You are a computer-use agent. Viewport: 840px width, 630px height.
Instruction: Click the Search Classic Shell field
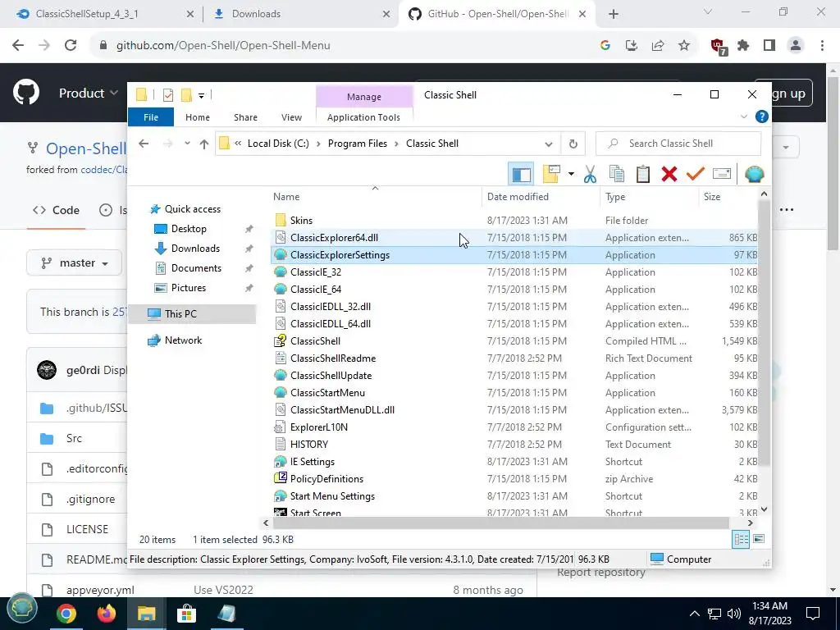[678, 144]
